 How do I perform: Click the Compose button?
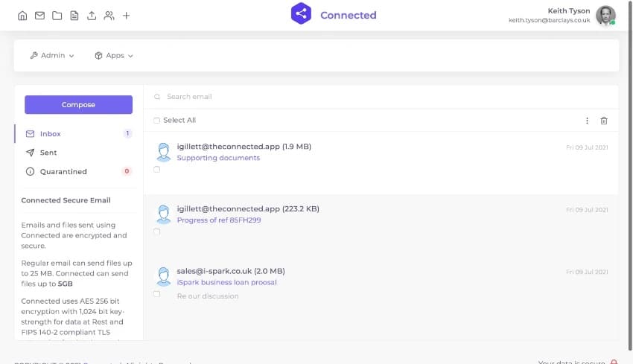(x=78, y=104)
